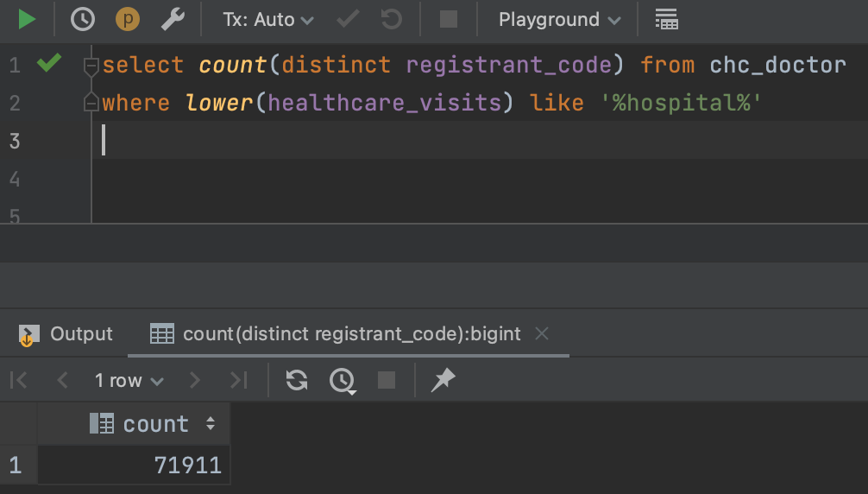The width and height of the screenshot is (868, 494).
Task: Close the count(distinct registrant_code) result tab
Action: pos(542,334)
